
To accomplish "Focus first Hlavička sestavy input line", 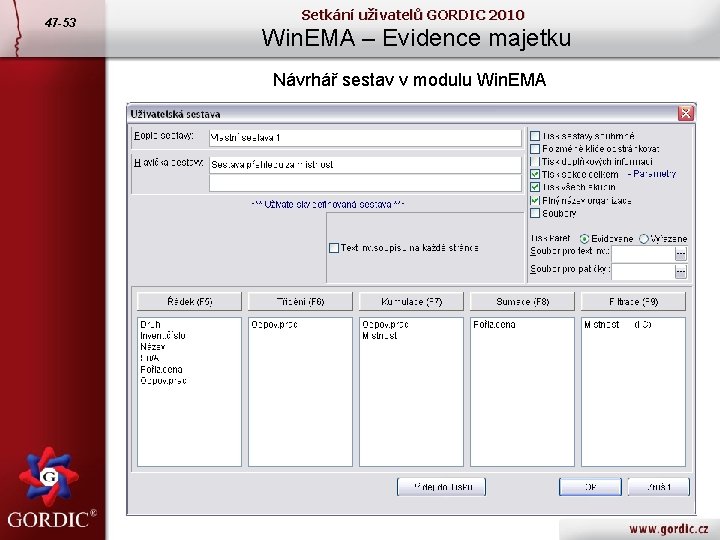I will coord(365,165).
